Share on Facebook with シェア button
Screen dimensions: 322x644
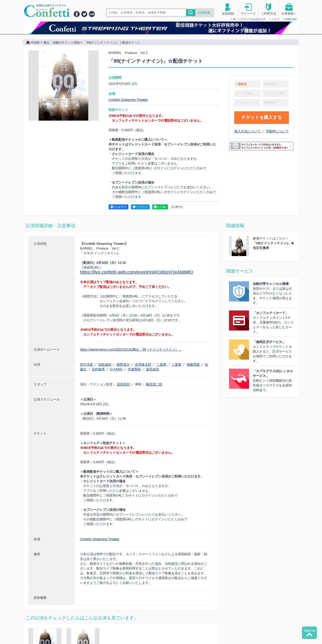[118, 207]
